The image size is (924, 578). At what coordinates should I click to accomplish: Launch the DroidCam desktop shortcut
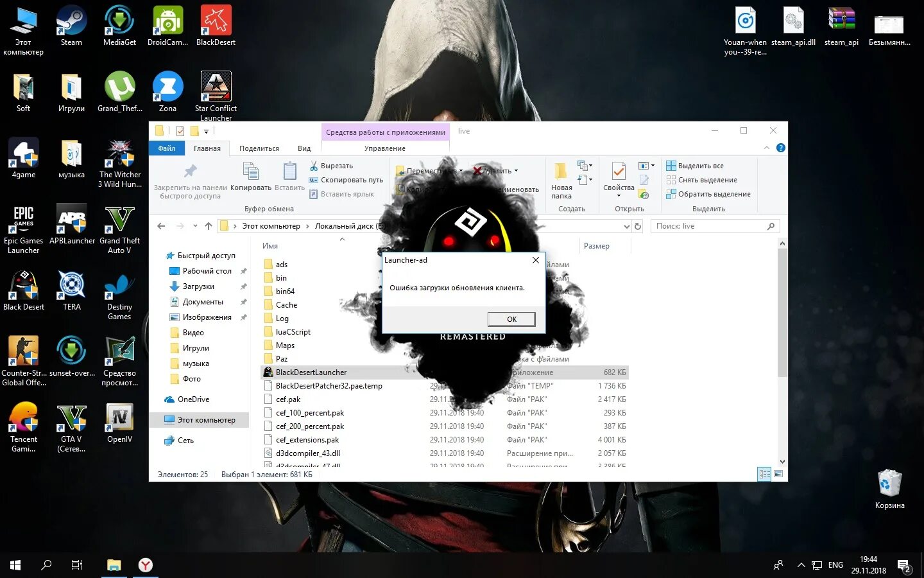click(167, 26)
